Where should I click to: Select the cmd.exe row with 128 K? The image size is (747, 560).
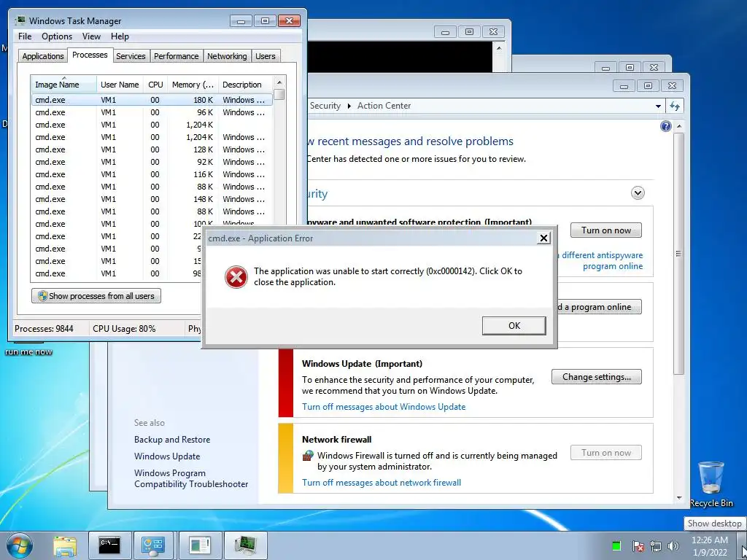coord(152,149)
